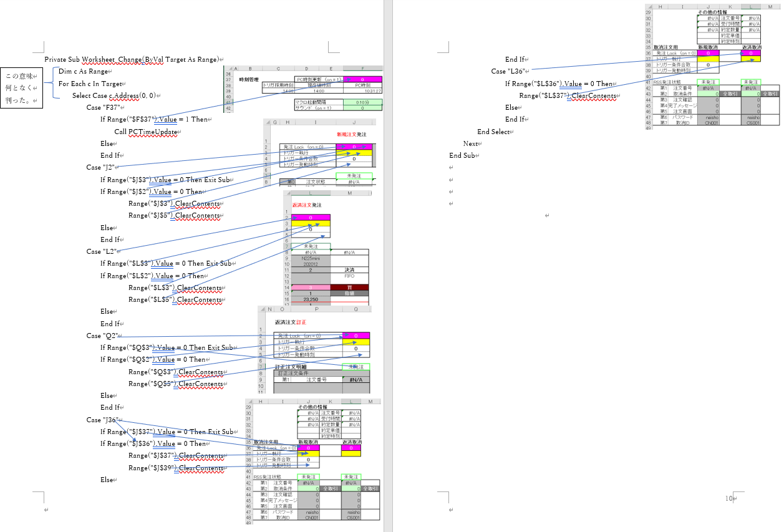Click the Case "F37" line

(102, 107)
